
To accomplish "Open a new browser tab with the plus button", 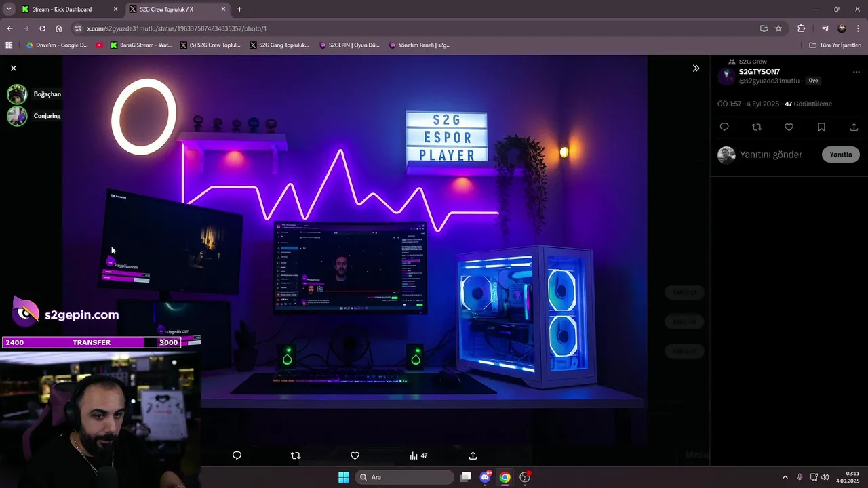I will tap(239, 9).
